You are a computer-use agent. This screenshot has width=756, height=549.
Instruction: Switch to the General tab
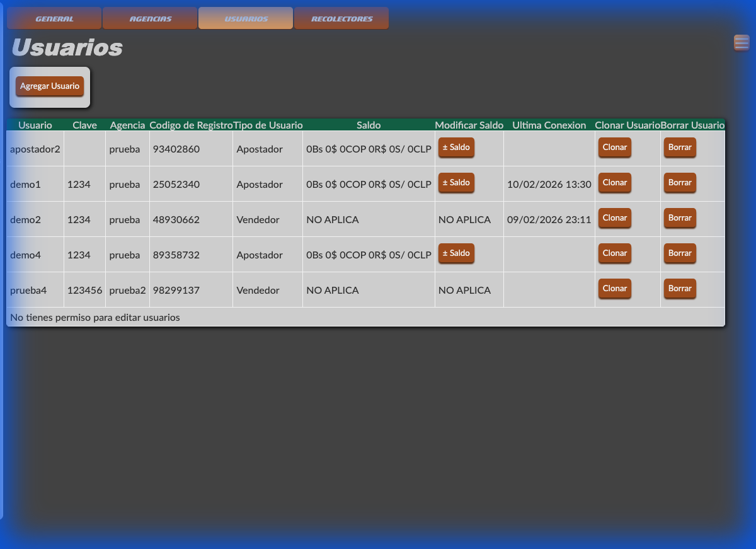tap(54, 19)
